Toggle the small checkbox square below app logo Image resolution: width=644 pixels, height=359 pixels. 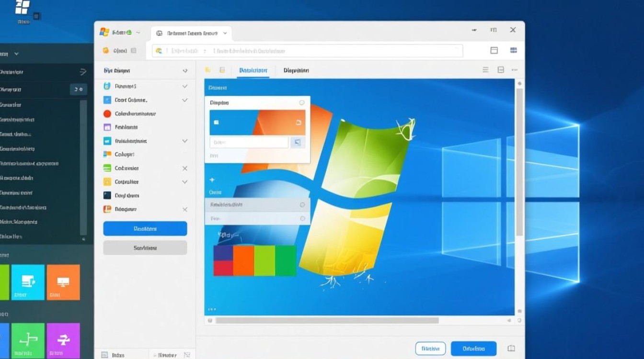pos(133,50)
